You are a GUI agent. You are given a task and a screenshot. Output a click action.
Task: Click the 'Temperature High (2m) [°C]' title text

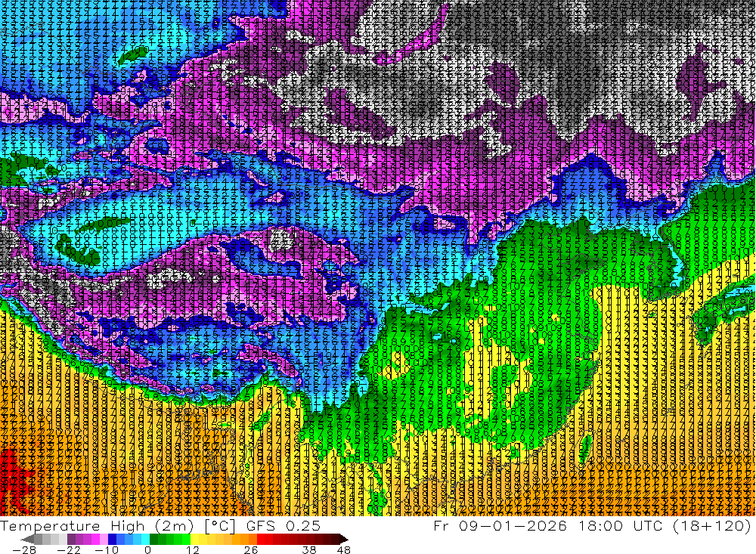tap(118, 525)
